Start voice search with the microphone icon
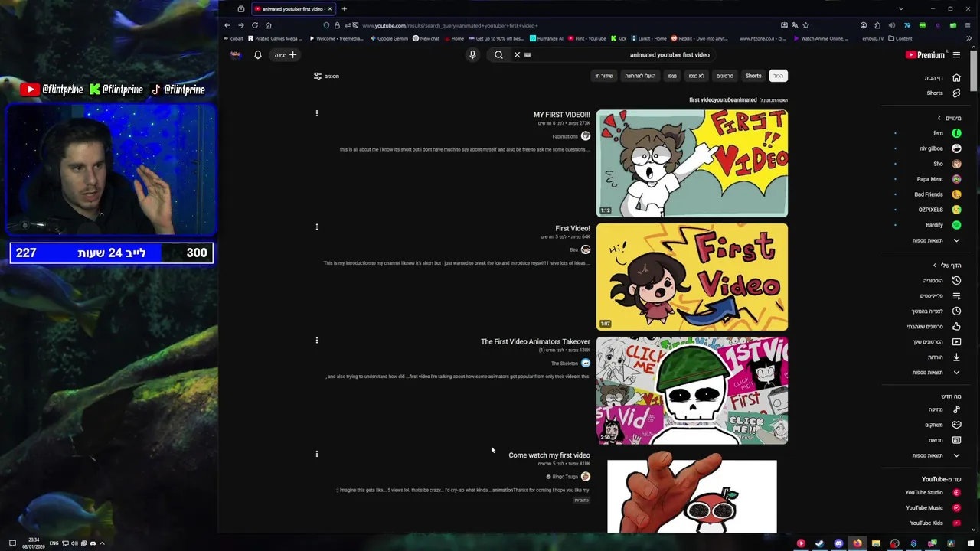 tap(472, 55)
